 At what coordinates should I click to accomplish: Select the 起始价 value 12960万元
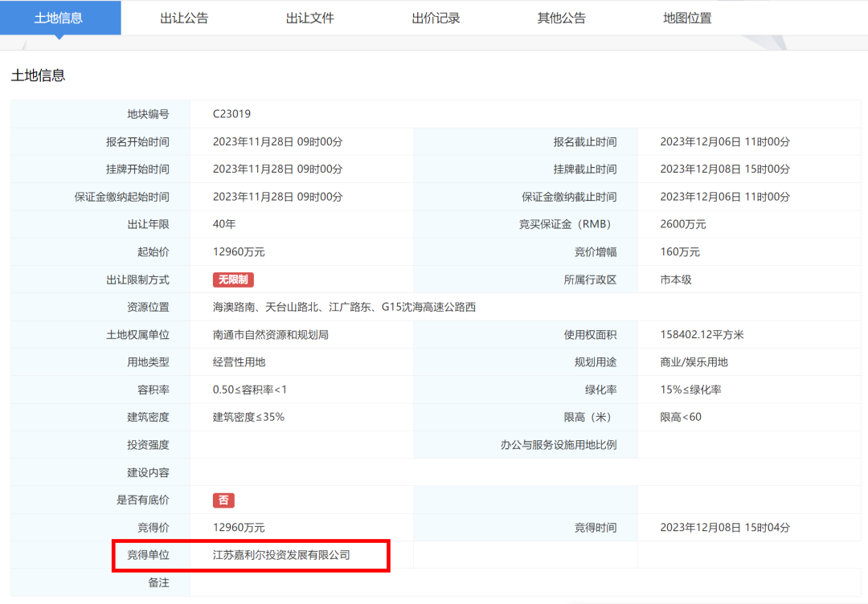click(239, 252)
